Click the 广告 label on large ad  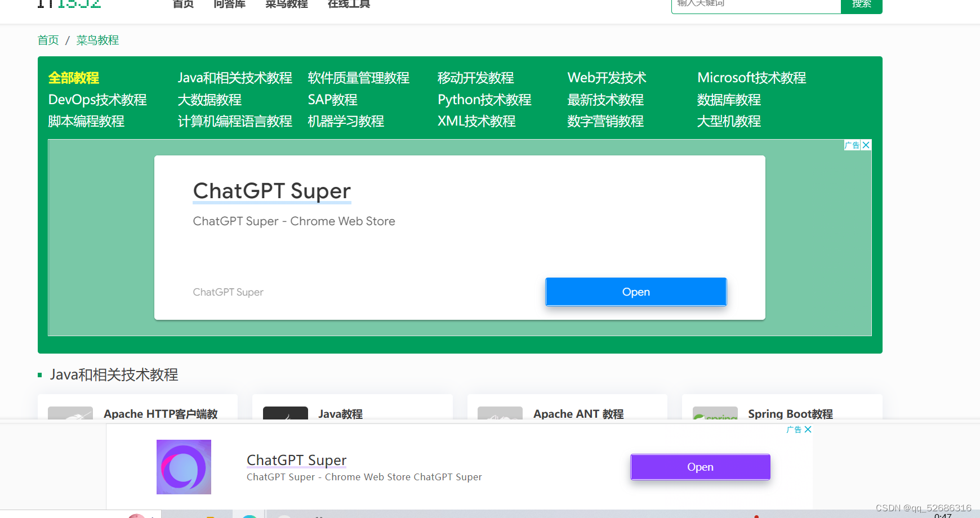pos(852,145)
